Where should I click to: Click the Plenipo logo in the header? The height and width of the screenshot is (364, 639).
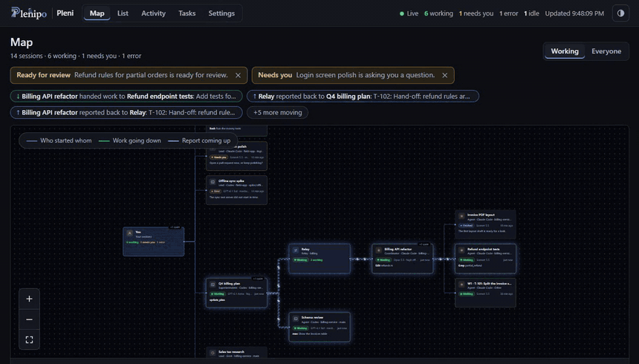tap(28, 13)
